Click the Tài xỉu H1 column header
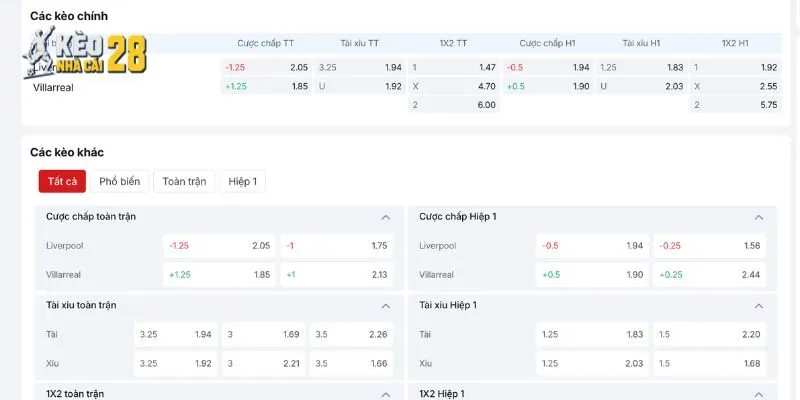This screenshot has height=400, width=800. click(x=641, y=43)
